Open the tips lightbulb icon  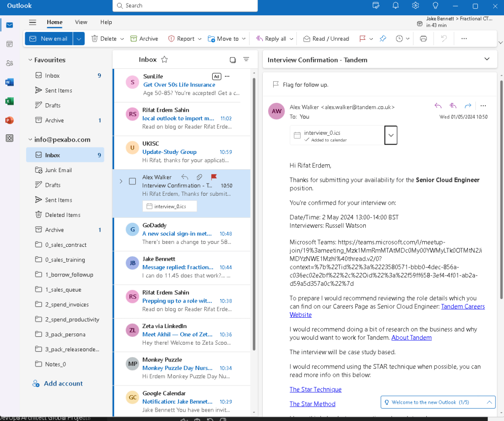[436, 5]
